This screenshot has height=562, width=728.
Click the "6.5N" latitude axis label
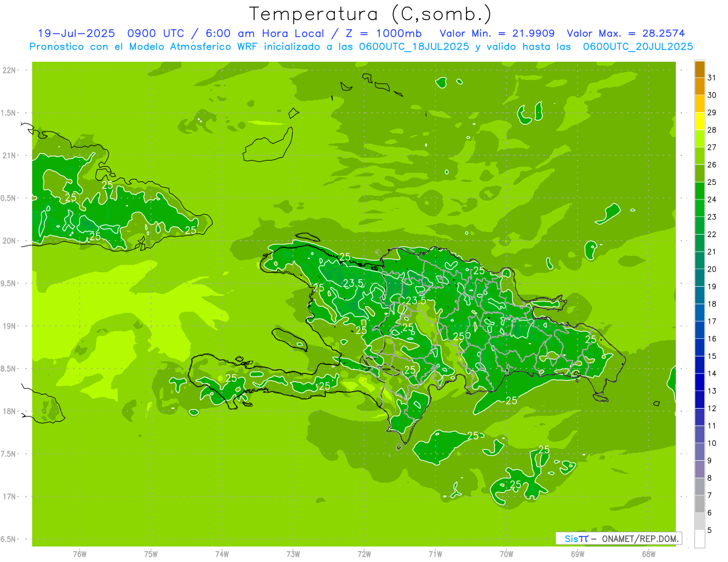(x=8, y=540)
